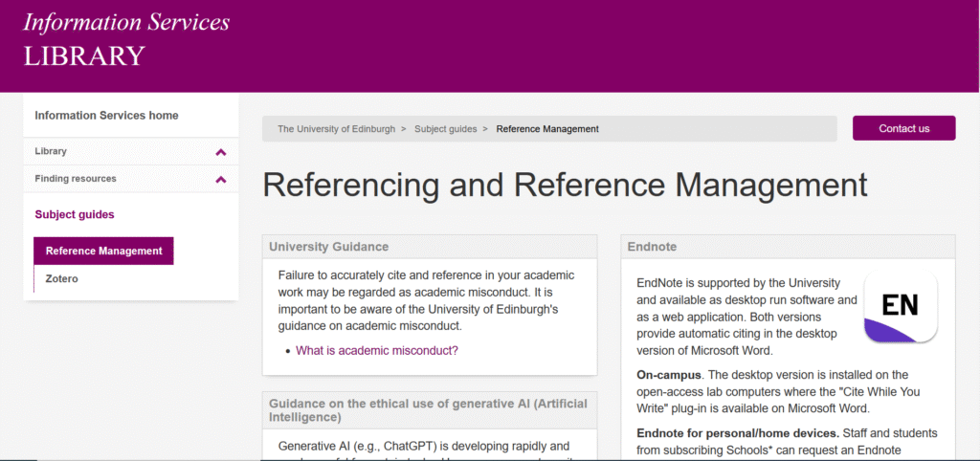Select the Reference Management sidebar tab
Image resolution: width=980 pixels, height=461 pixels.
103,252
